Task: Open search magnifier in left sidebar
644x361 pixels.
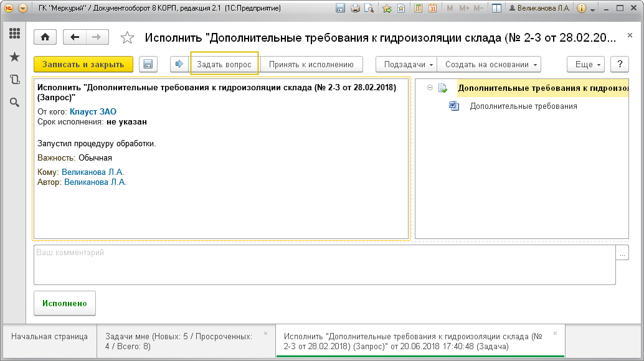Action: coord(14,102)
